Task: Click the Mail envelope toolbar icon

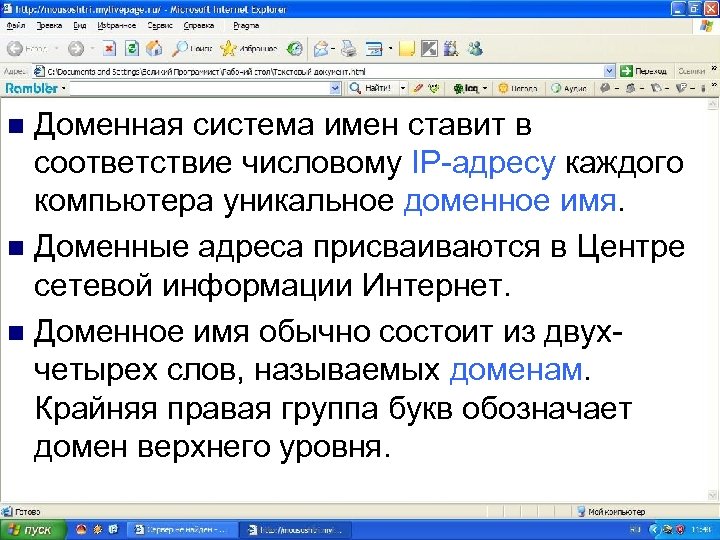Action: tap(321, 48)
